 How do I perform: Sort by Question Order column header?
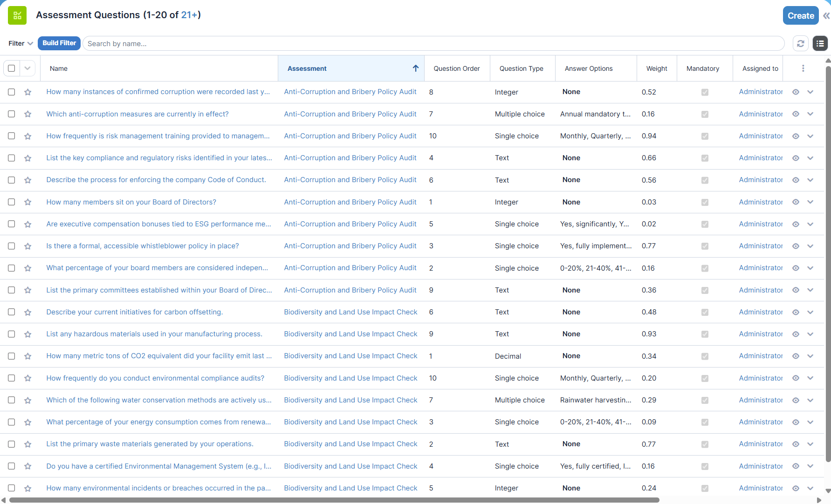457,68
